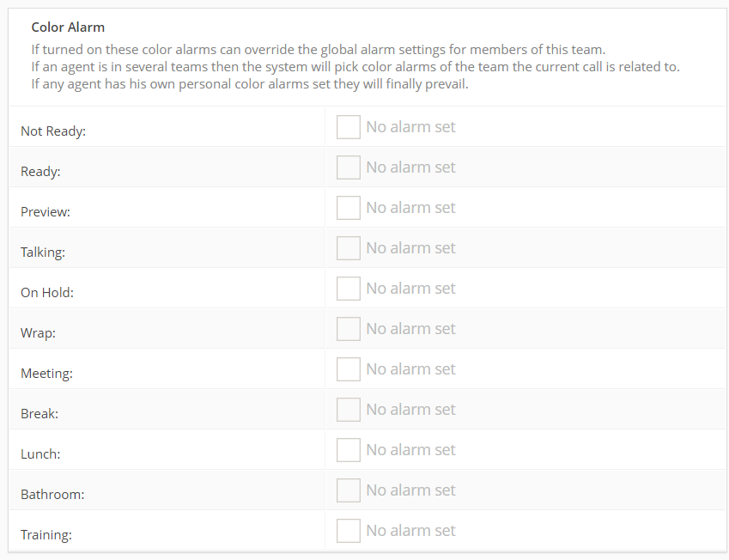729x560 pixels.
Task: Click the Not Ready color alarm swatch
Action: click(x=349, y=127)
